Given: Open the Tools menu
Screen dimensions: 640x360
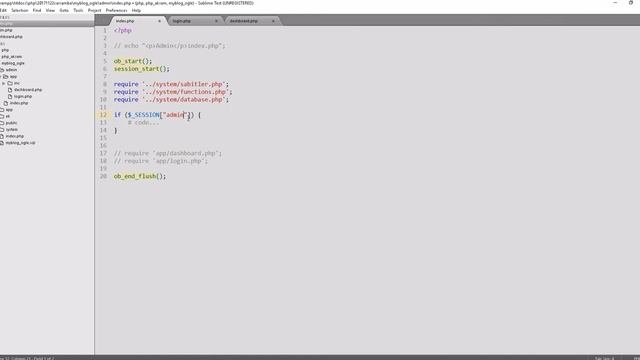Looking at the screenshot, I should [78, 10].
